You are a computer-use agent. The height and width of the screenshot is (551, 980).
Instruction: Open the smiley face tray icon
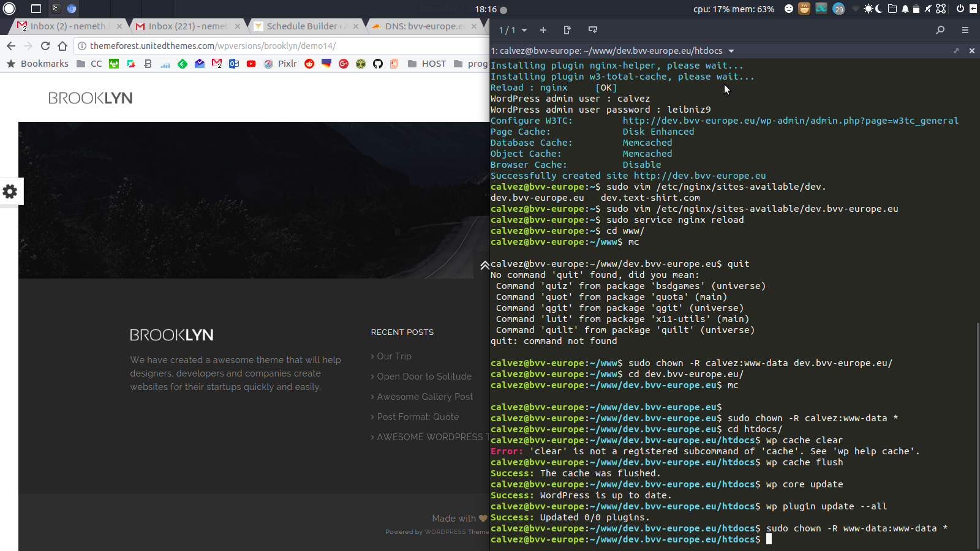789,9
